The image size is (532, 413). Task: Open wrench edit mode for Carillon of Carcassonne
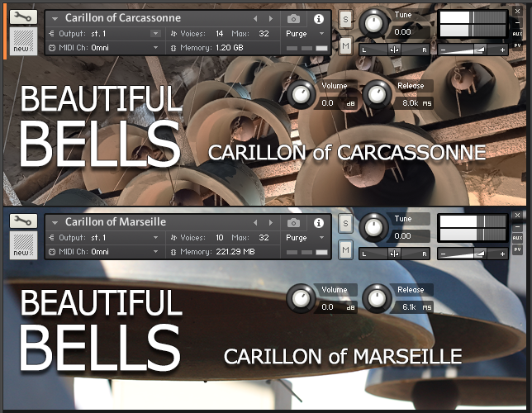(21, 17)
